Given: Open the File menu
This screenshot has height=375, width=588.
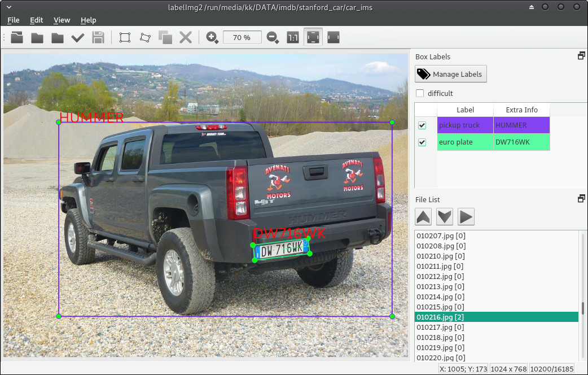Looking at the screenshot, I should click(14, 20).
